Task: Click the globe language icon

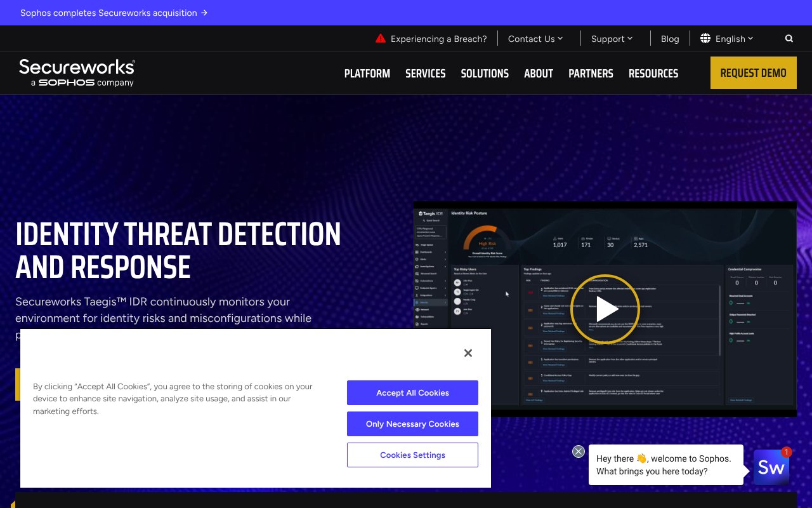Action: 705,38
